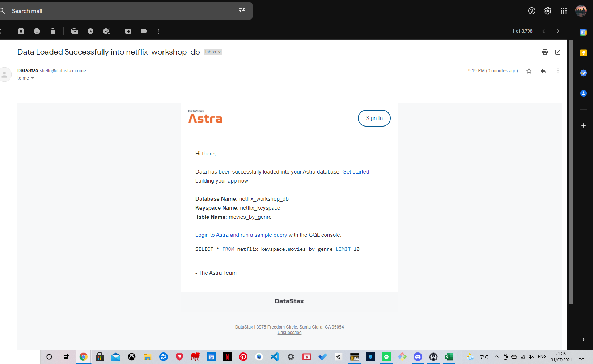Add this email to Tasks
The image size is (593, 364).
pyautogui.click(x=106, y=31)
